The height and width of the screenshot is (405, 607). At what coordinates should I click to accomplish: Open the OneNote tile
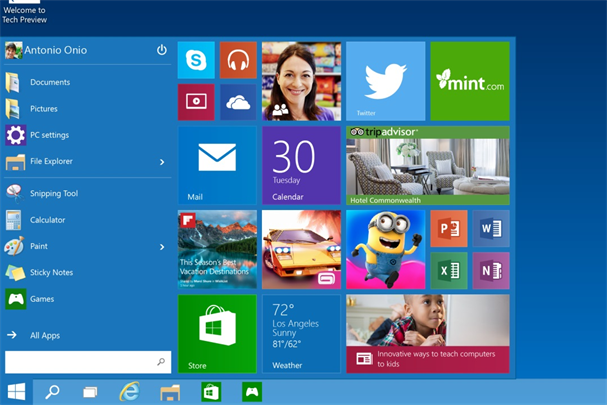[491, 271]
